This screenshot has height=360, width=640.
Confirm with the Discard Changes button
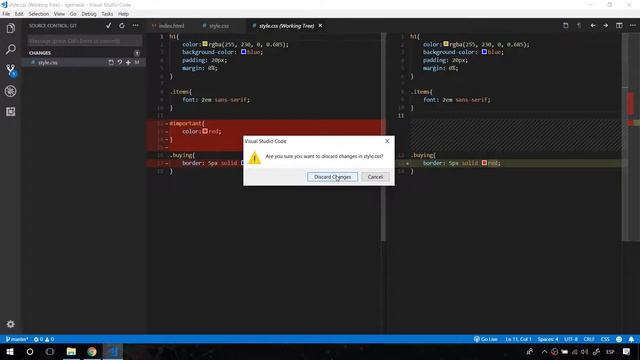click(x=332, y=177)
